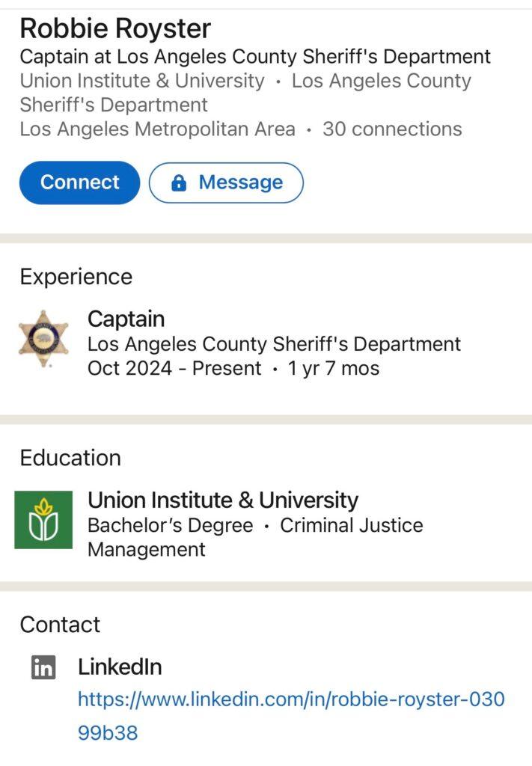Click the "LinkedIn" label in Contact section
Image resolution: width=532 pixels, height=766 pixels.
click(120, 667)
